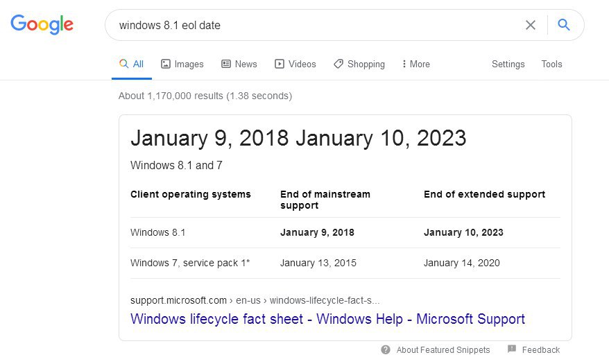609x364 pixels.
Task: Click the Videos tab play icon
Action: point(280,64)
